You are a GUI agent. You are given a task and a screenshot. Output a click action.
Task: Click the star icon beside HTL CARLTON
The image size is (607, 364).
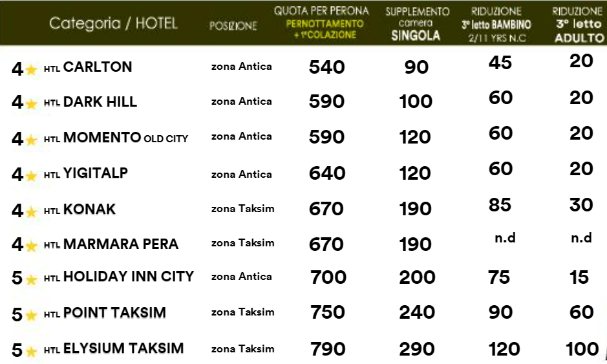(31, 70)
